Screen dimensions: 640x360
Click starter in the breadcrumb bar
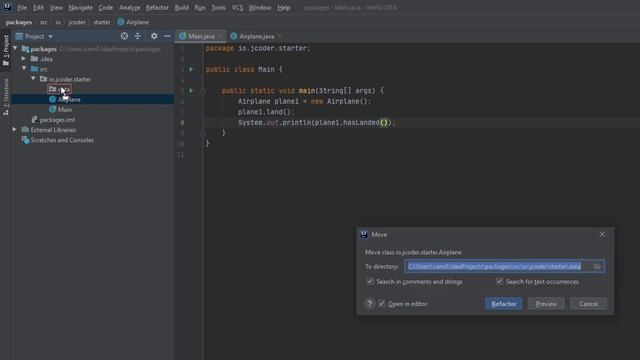click(102, 22)
